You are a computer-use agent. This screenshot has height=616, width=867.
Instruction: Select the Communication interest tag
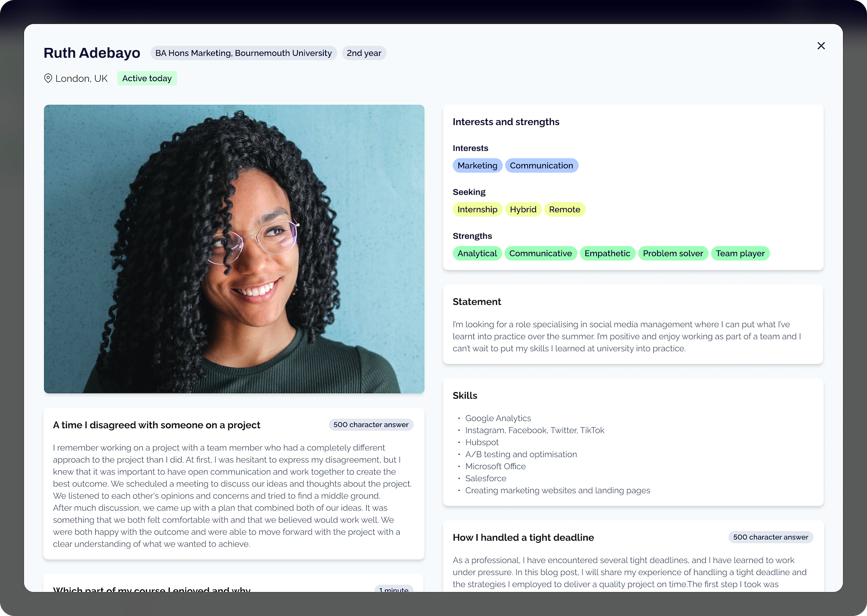541,166
